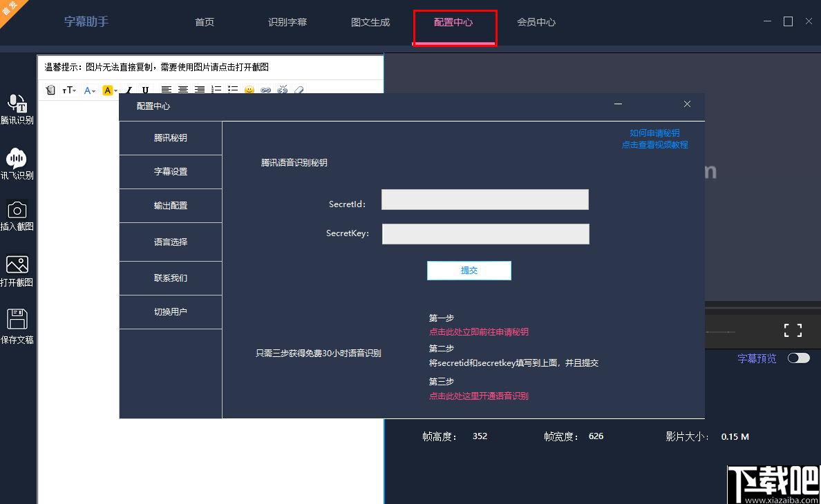Screen dimensions: 821x504
Task: Maximize the main 字幕助手 window
Action: [x=788, y=21]
